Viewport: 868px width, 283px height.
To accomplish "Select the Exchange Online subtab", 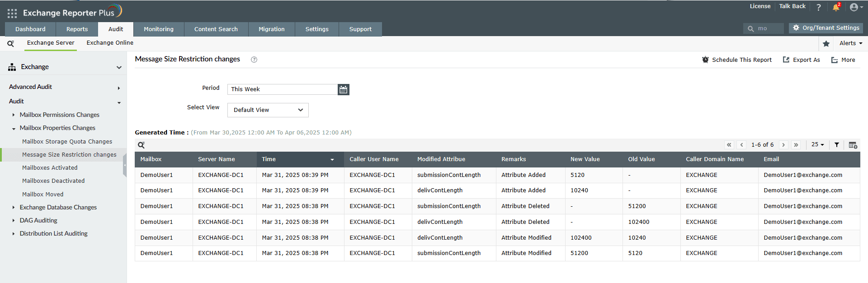I will point(110,43).
